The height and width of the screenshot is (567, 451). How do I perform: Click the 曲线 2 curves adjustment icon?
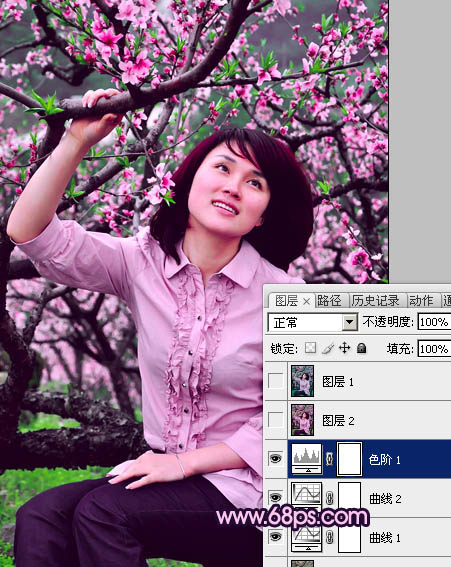(307, 496)
